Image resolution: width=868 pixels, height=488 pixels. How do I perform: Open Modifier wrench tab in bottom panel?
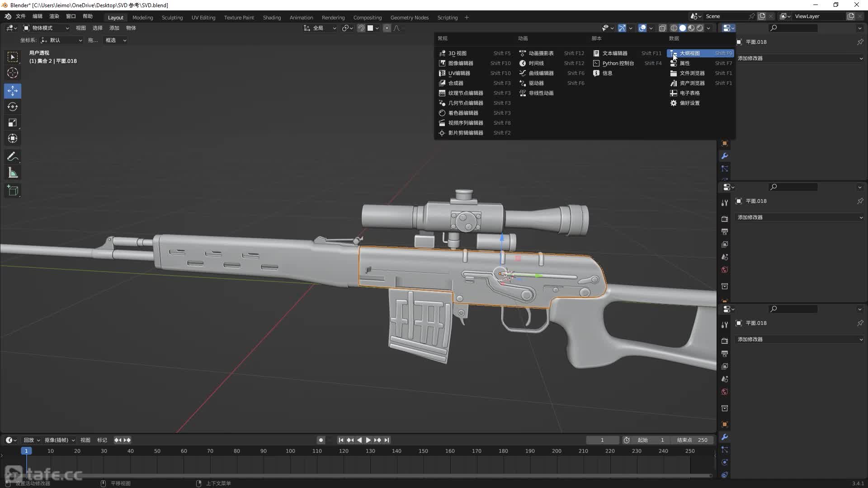[725, 437]
